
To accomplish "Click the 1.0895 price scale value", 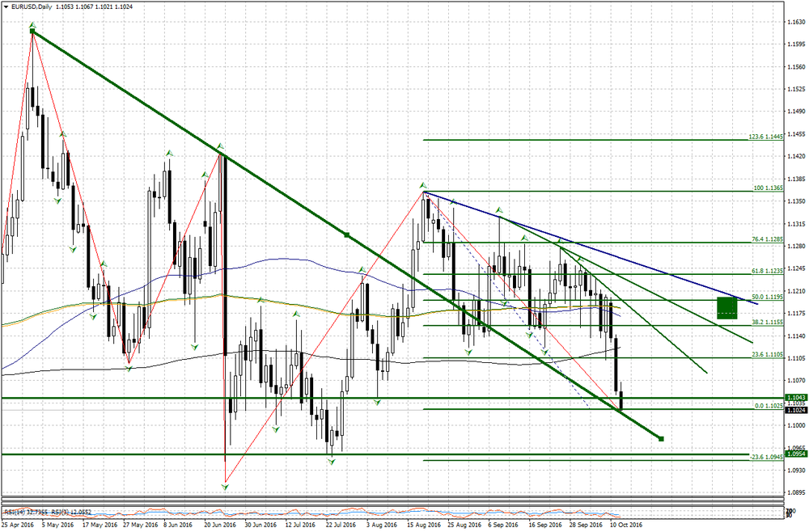I will click(x=797, y=492).
